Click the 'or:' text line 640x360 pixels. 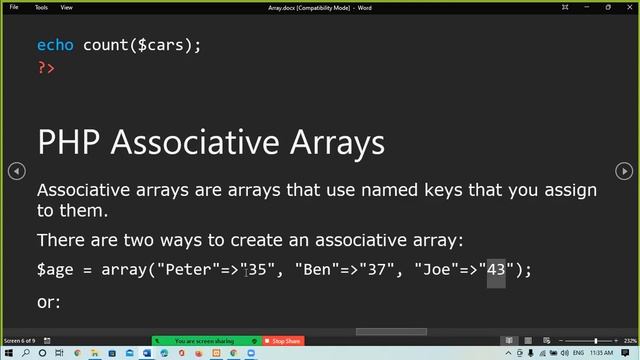49,302
